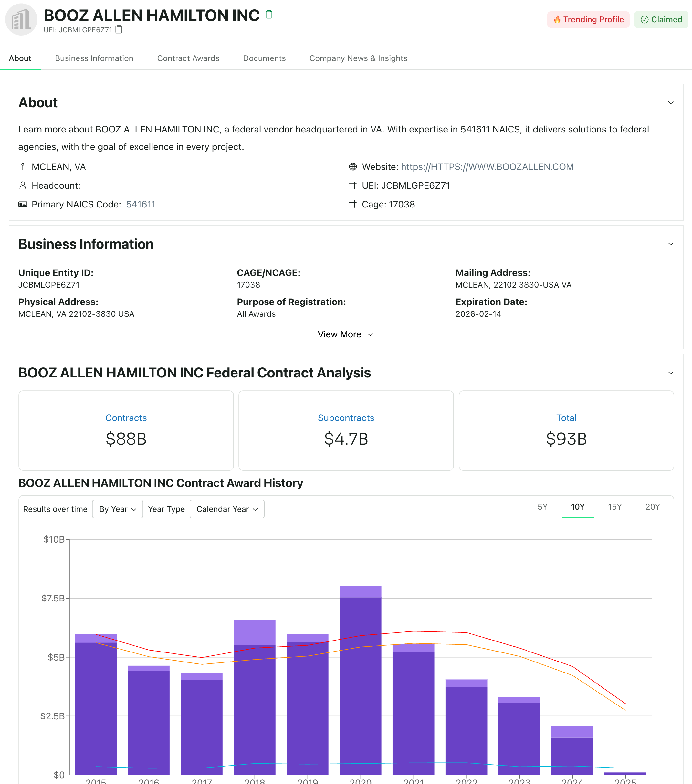Select the 5Y time range
The width and height of the screenshot is (692, 784).
(542, 507)
